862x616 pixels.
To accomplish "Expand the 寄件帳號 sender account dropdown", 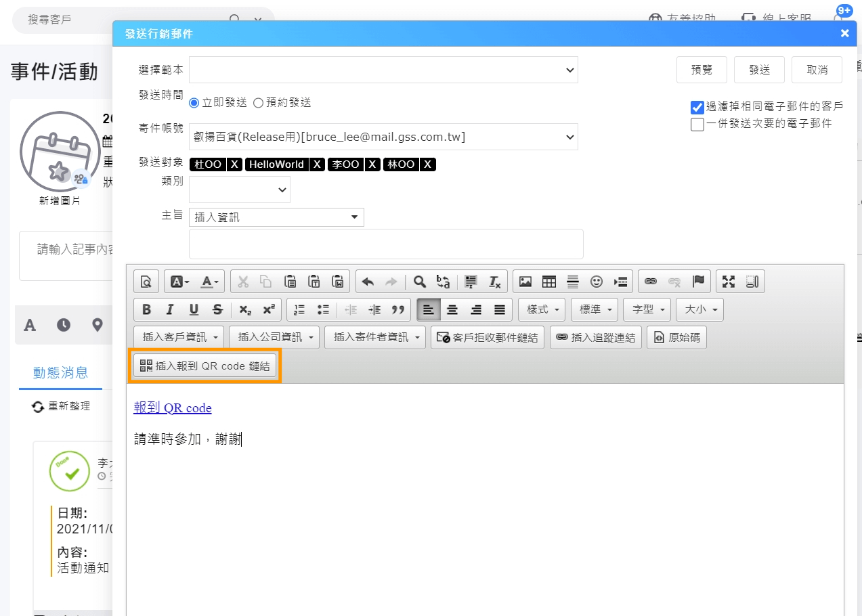I will click(x=383, y=137).
